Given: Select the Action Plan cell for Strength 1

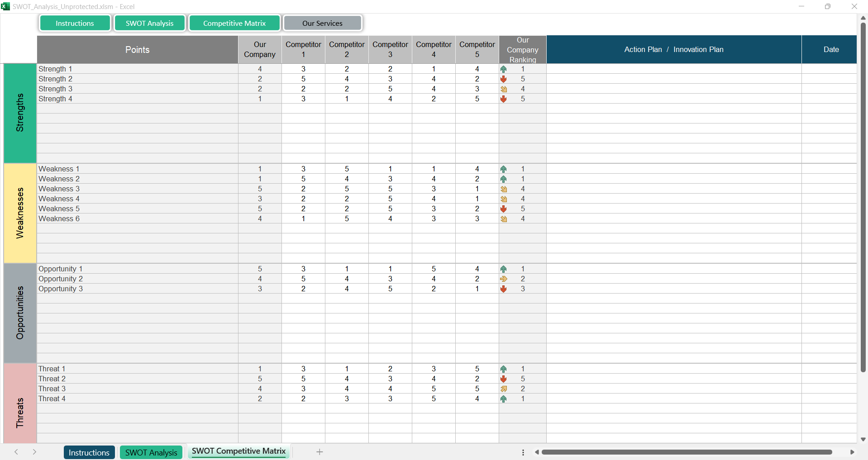Looking at the screenshot, I should click(x=673, y=69).
